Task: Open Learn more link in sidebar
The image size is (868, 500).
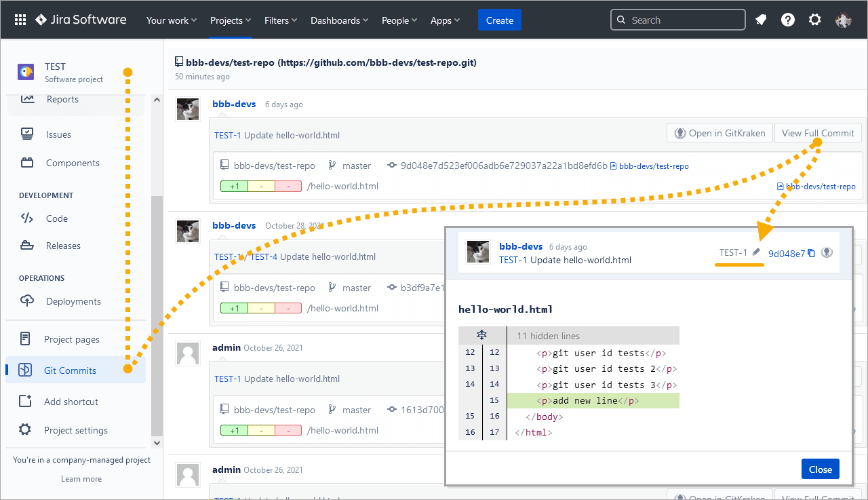Action: [81, 479]
